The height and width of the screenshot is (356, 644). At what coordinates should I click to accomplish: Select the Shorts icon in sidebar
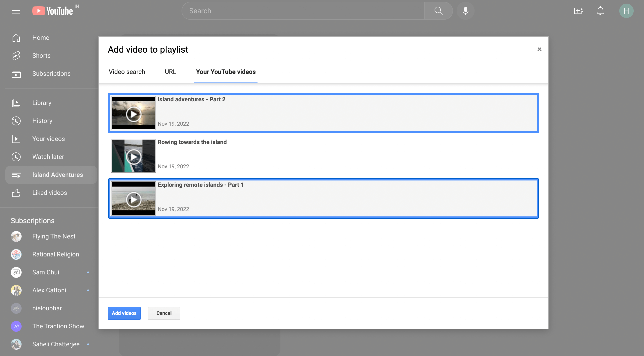click(16, 55)
